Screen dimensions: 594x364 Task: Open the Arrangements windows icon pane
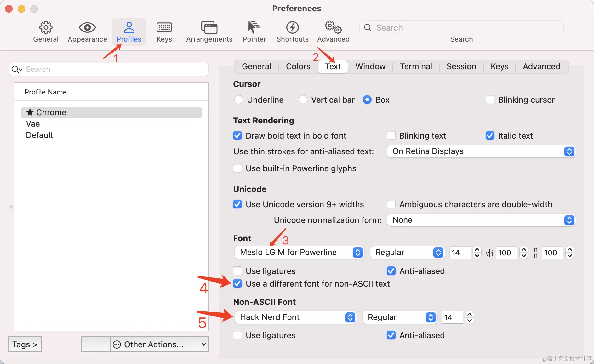pyautogui.click(x=209, y=28)
